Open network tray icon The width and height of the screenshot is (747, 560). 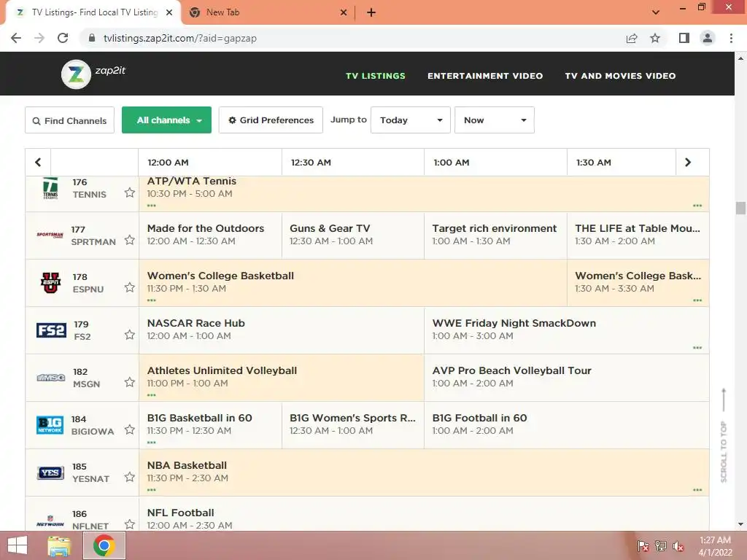(661, 546)
